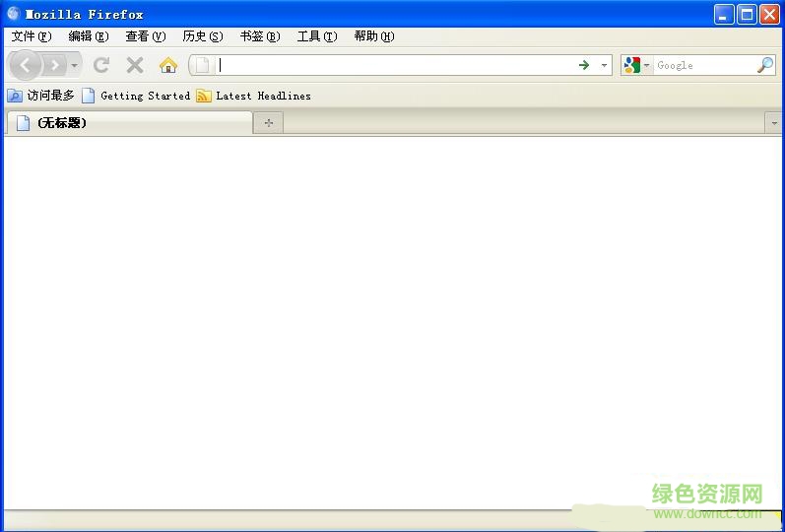Open the 书签 (Bookmarks) menu
The height and width of the screenshot is (532, 785).
click(x=259, y=36)
